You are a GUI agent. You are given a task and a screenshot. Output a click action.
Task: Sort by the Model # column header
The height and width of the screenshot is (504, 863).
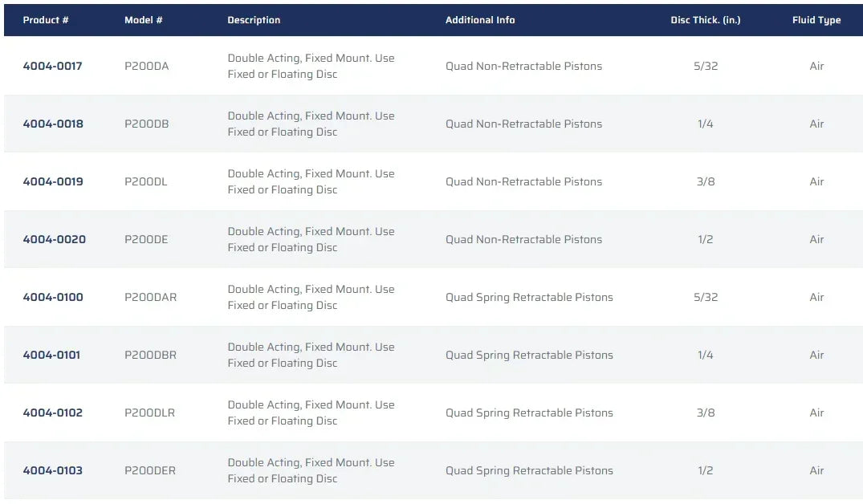click(144, 20)
